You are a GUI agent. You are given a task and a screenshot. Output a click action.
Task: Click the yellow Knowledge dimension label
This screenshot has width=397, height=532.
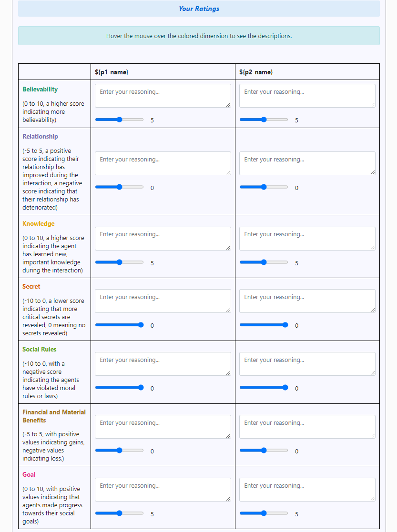tap(39, 223)
